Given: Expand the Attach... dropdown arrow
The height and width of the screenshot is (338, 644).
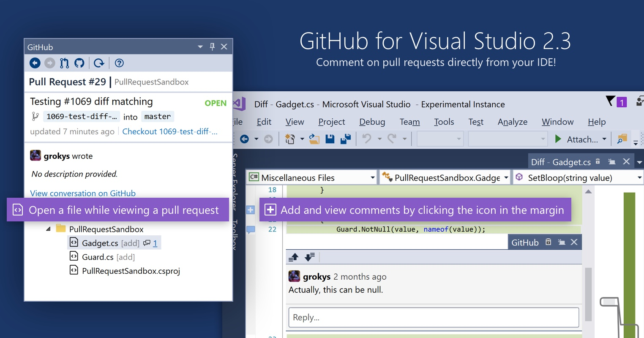Looking at the screenshot, I should coord(604,139).
